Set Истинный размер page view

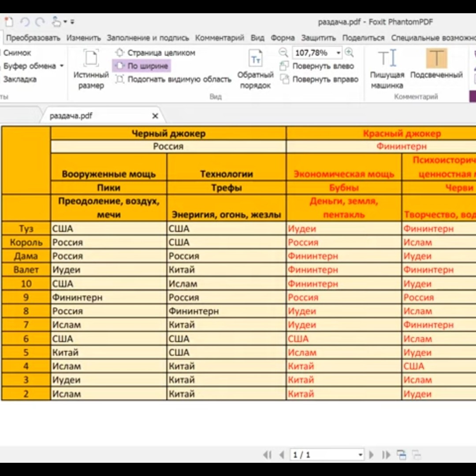click(91, 69)
